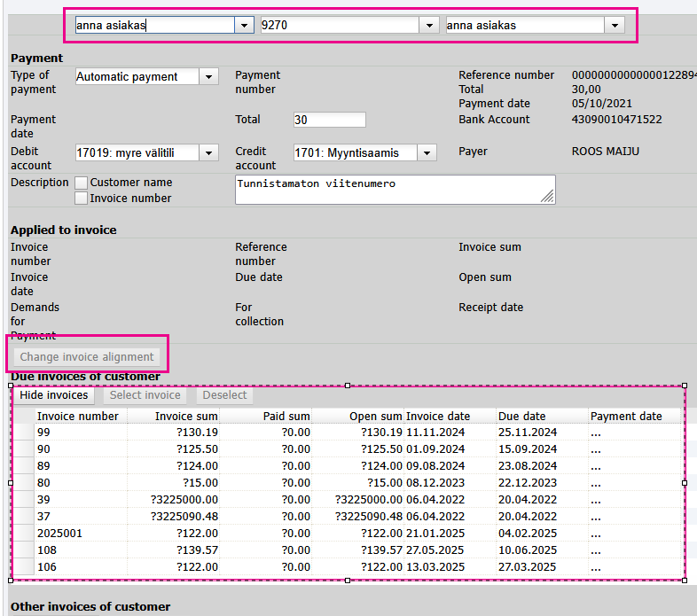Click invoice date 11.11.2024

[435, 433]
